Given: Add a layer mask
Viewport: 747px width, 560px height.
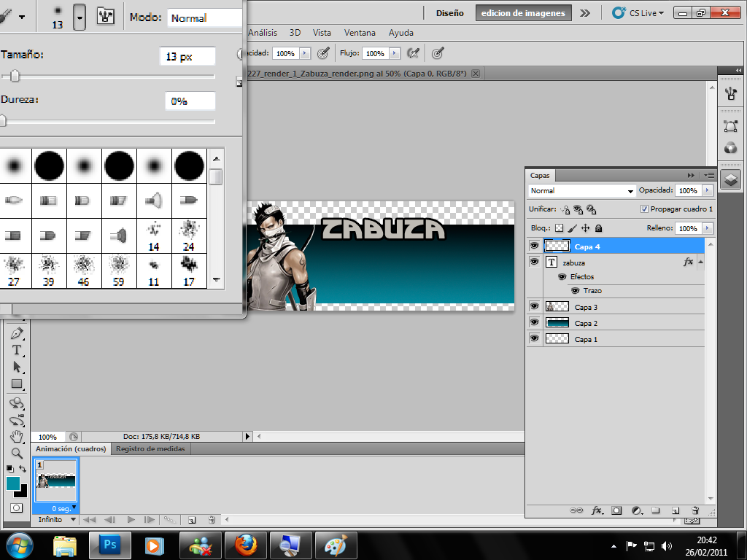Looking at the screenshot, I should pyautogui.click(x=616, y=510).
